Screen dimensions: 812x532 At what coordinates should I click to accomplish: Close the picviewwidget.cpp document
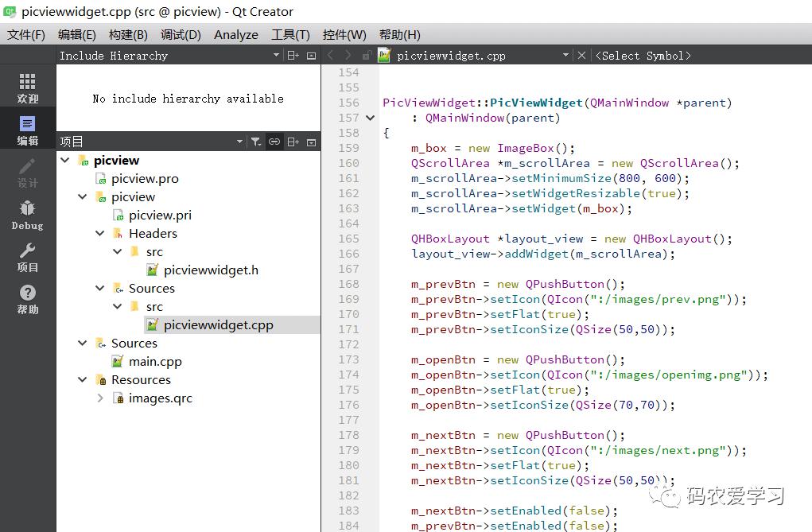581,56
